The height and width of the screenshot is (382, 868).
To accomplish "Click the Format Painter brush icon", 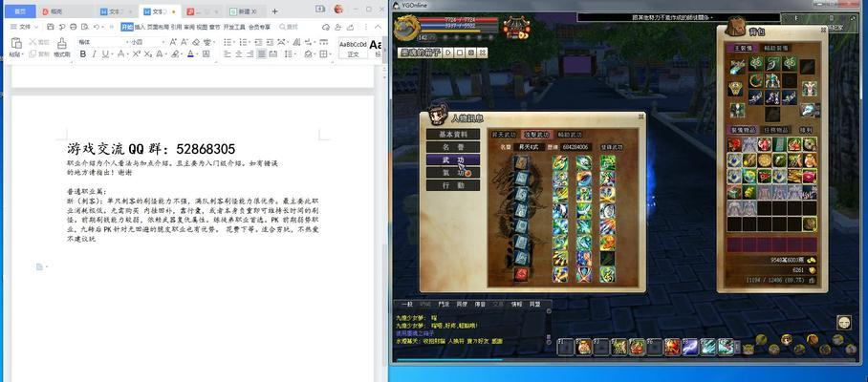I will point(62,43).
